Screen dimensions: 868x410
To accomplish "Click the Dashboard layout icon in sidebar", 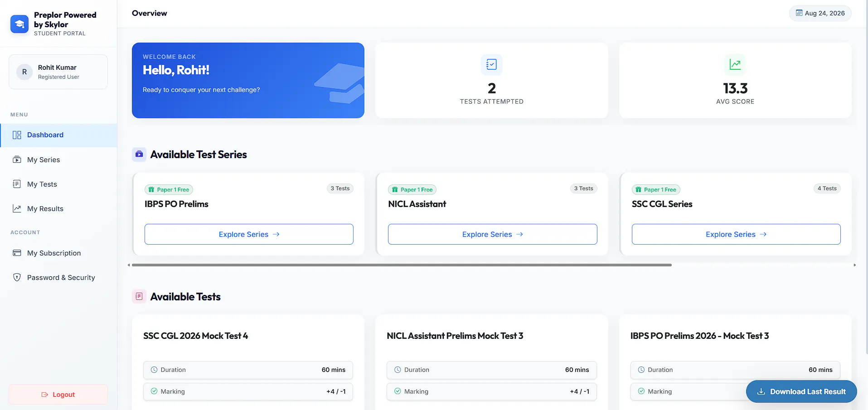I will (17, 135).
